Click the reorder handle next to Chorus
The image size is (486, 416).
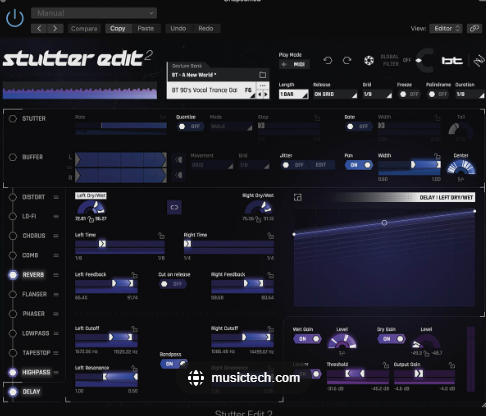(x=56, y=236)
